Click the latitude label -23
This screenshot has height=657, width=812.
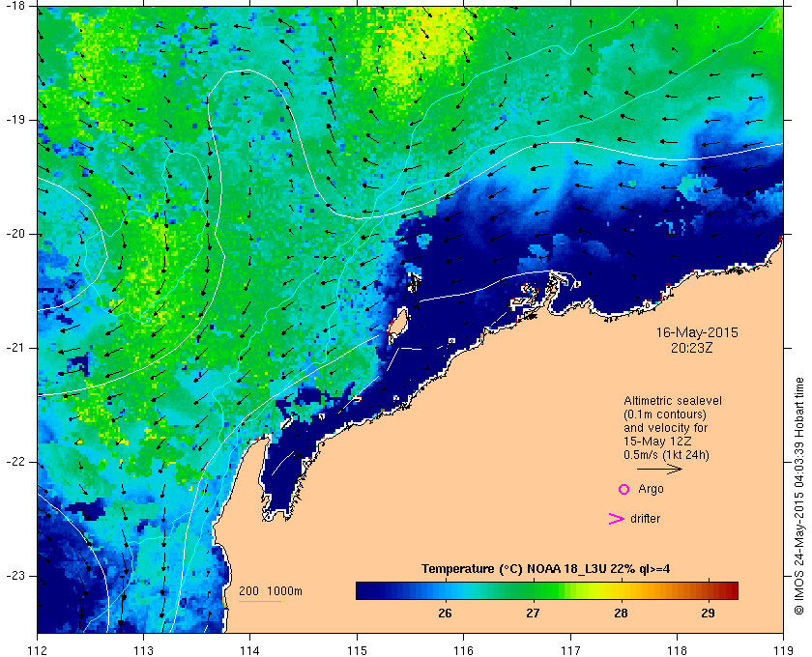(15, 576)
